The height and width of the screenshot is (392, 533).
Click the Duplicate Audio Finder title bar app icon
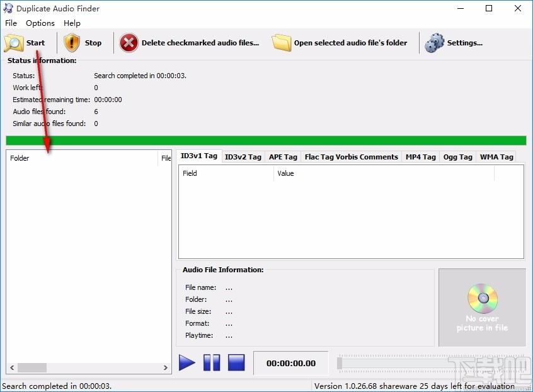click(8, 8)
